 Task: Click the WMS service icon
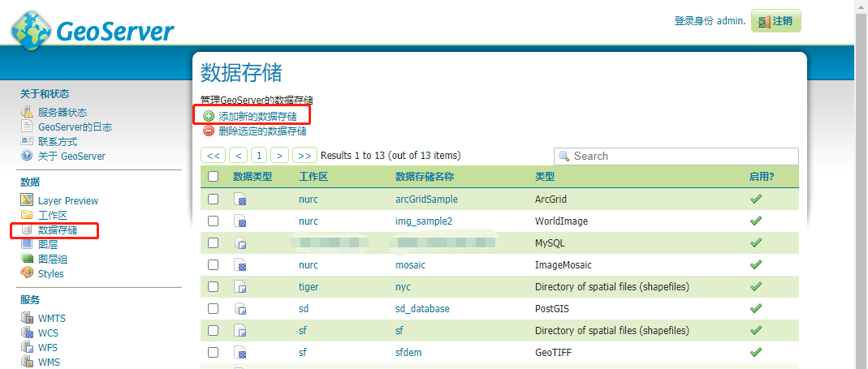(x=27, y=363)
